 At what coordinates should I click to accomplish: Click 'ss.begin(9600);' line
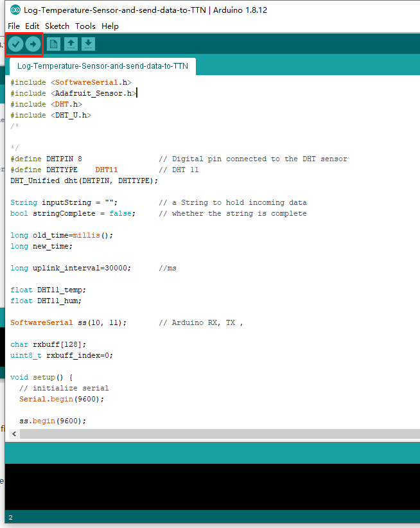pos(53,421)
